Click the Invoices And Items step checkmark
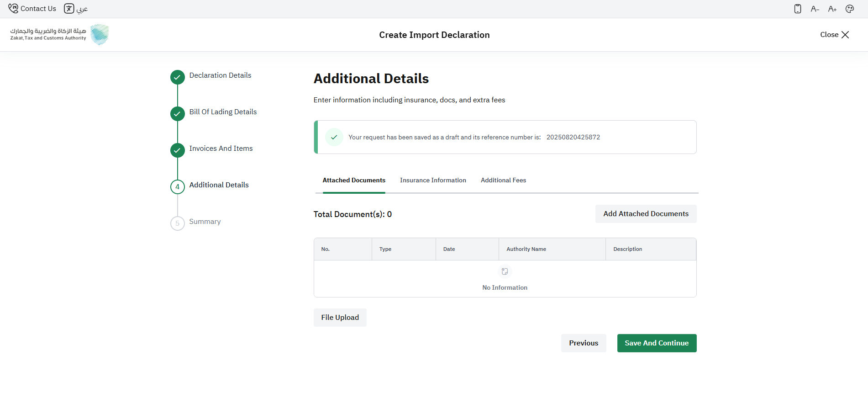The height and width of the screenshot is (414, 868). (x=178, y=150)
